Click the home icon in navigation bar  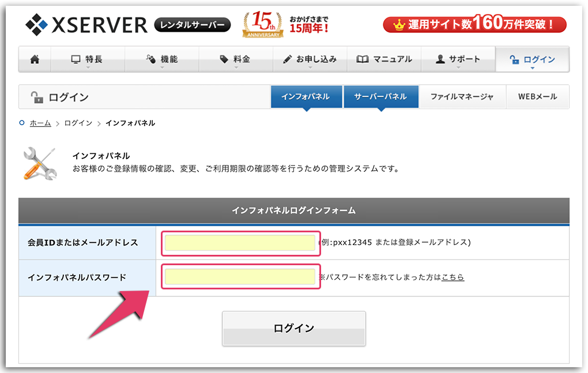tap(35, 59)
